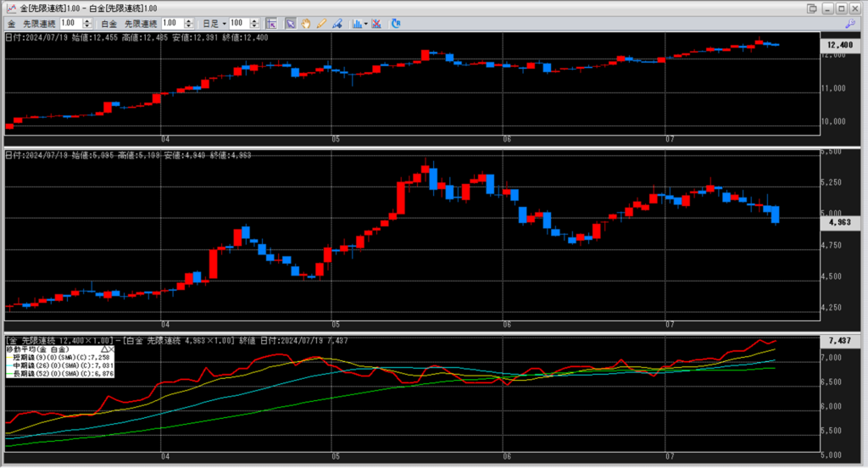Click the 07 month label under the gold chart
868x468 pixels.
[x=670, y=139]
